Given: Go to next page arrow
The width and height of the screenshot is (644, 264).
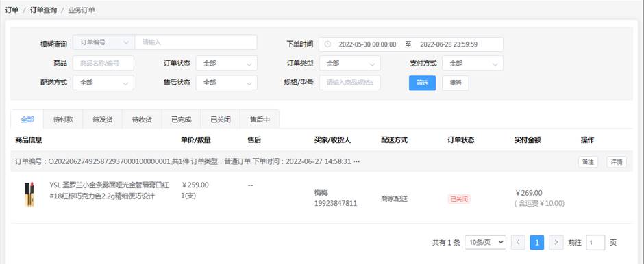Looking at the screenshot, I should coord(556,242).
